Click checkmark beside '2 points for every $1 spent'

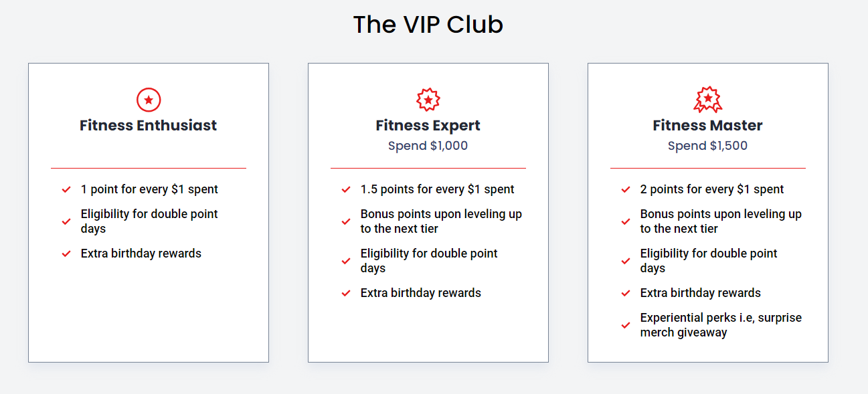click(626, 190)
